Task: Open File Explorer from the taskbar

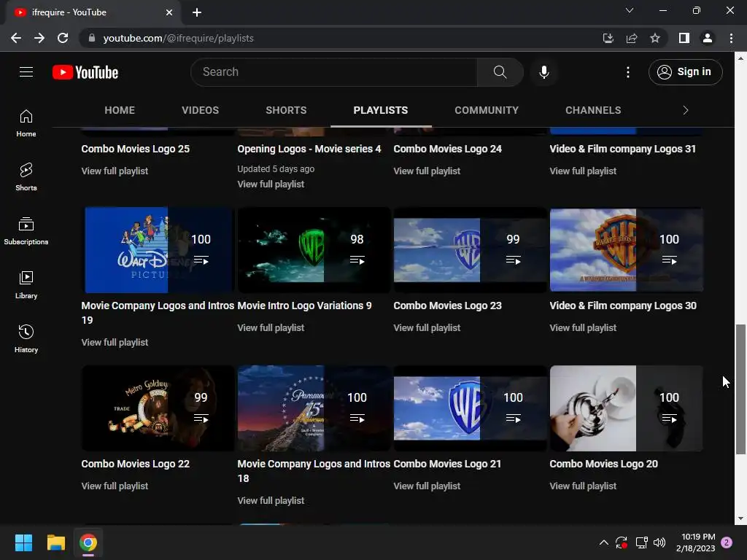Action: tap(55, 542)
